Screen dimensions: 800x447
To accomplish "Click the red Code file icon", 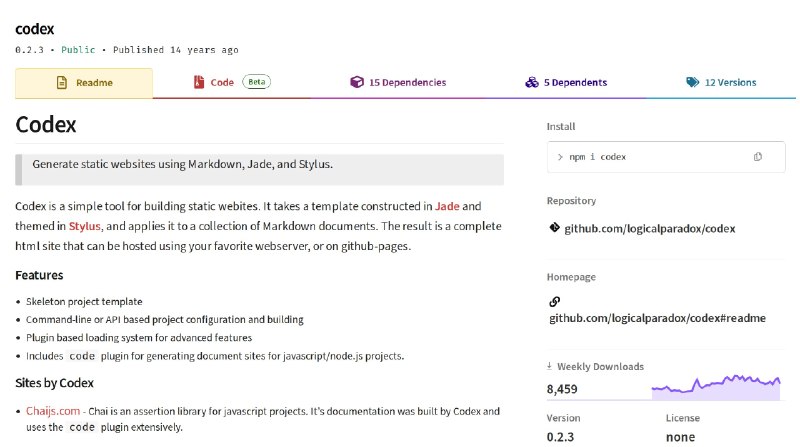I will [198, 82].
